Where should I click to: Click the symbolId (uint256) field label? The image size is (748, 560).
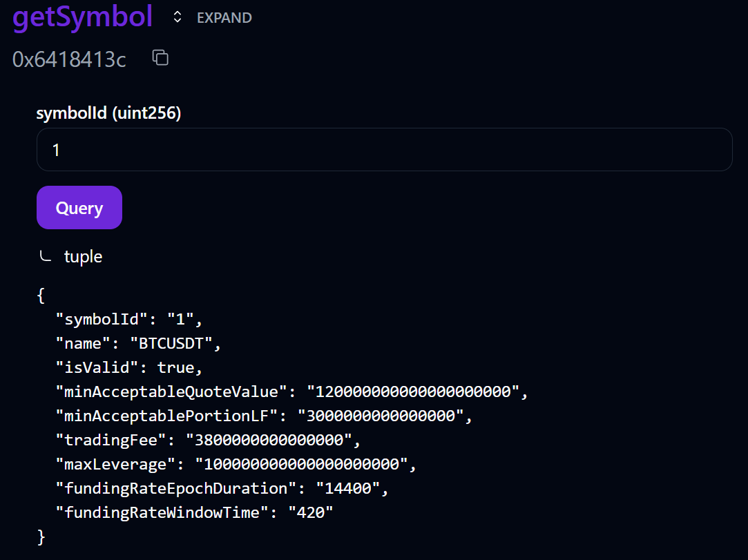108,113
